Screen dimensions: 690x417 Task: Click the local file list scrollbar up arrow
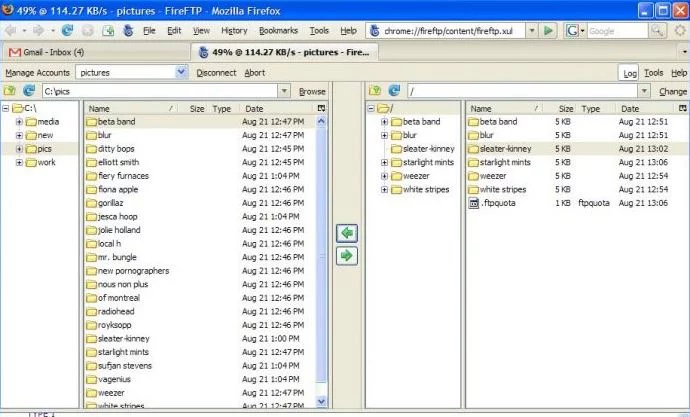pyautogui.click(x=321, y=121)
